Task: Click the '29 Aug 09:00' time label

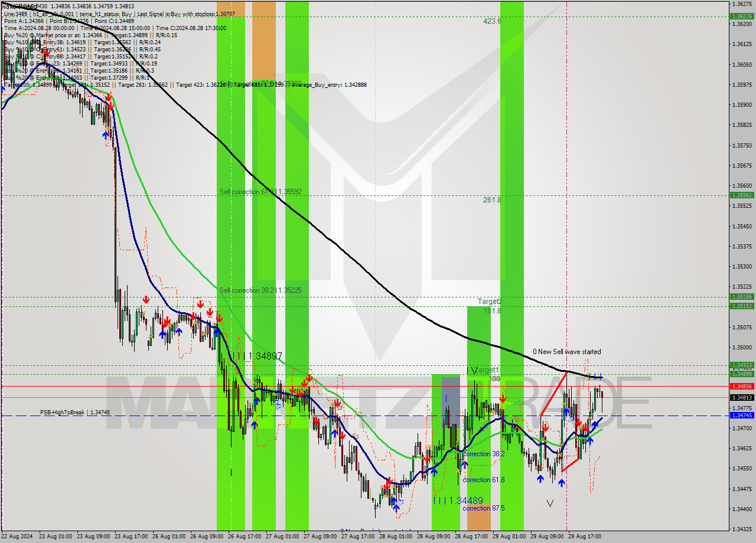Action: pyautogui.click(x=546, y=537)
